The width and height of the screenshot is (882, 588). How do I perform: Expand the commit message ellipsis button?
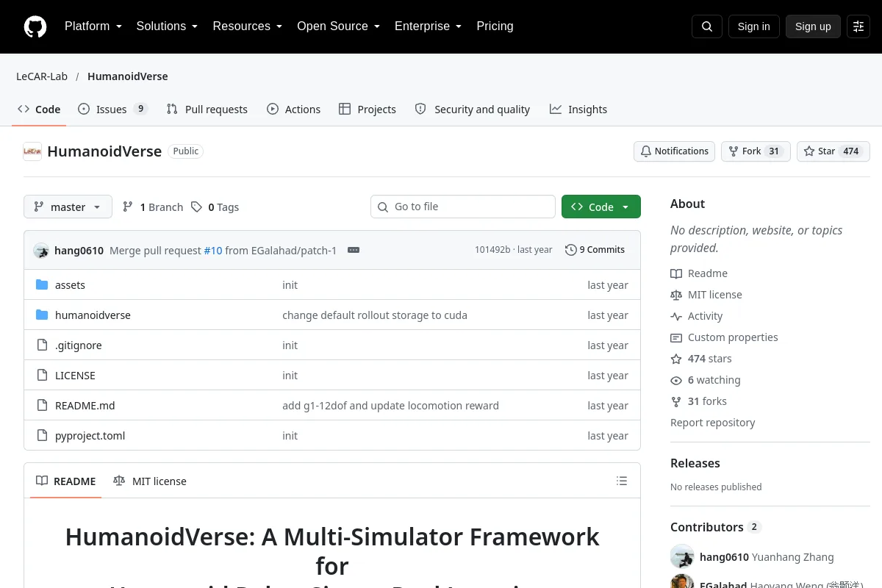tap(354, 250)
